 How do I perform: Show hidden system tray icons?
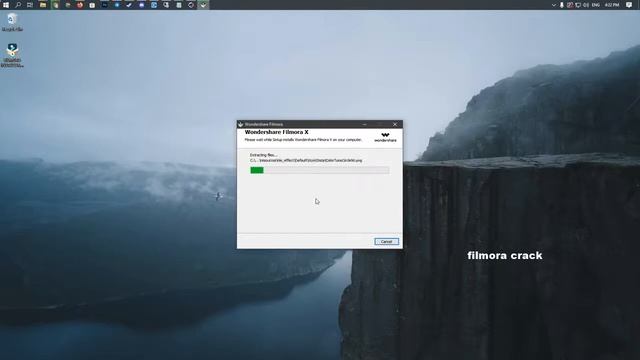click(x=553, y=5)
